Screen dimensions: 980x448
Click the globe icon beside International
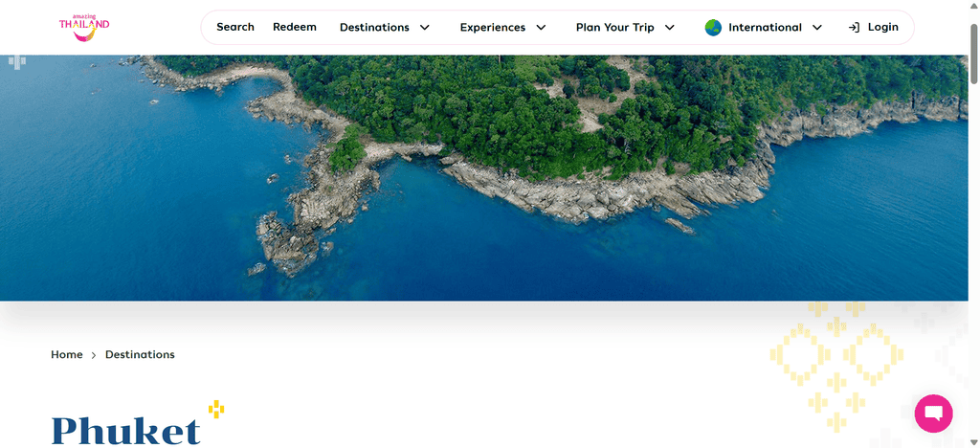point(713,28)
